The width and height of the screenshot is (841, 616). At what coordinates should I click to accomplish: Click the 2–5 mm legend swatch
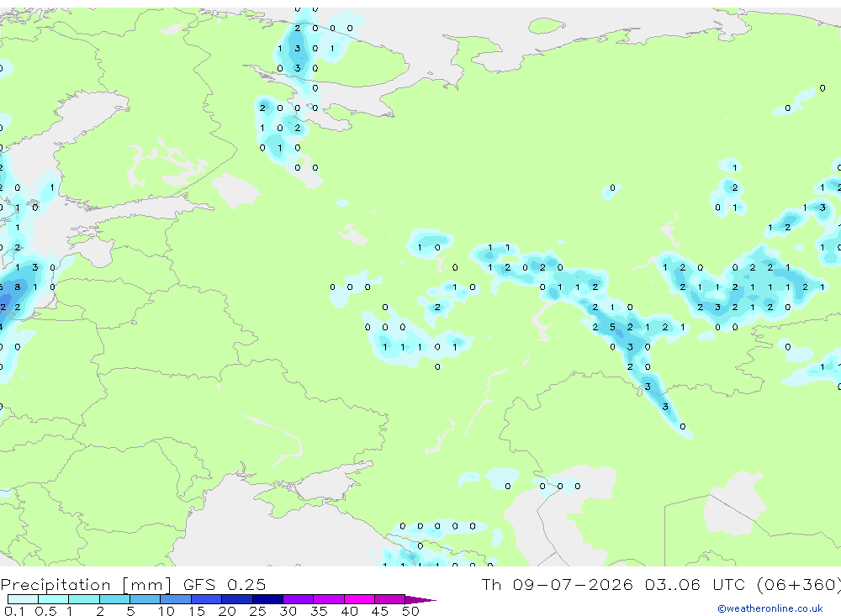[114, 599]
